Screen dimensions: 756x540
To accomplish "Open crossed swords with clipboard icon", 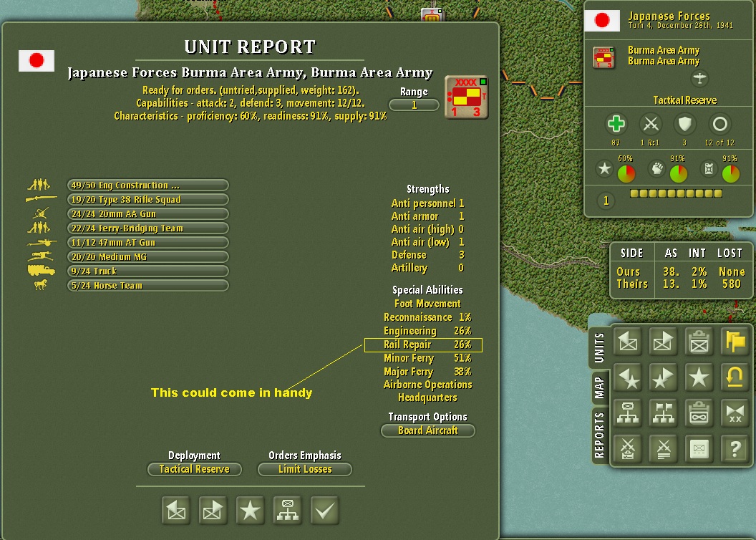I will pyautogui.click(x=628, y=449).
